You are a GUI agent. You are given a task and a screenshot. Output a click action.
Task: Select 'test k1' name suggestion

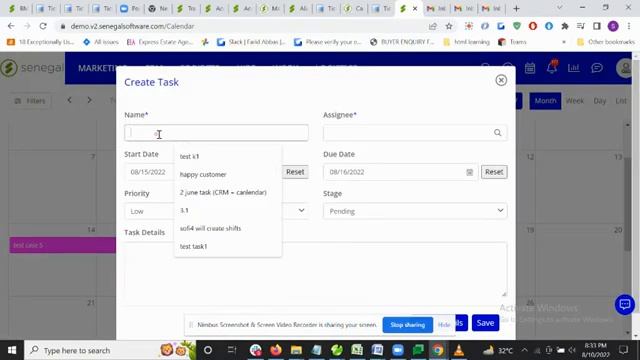coord(189,156)
